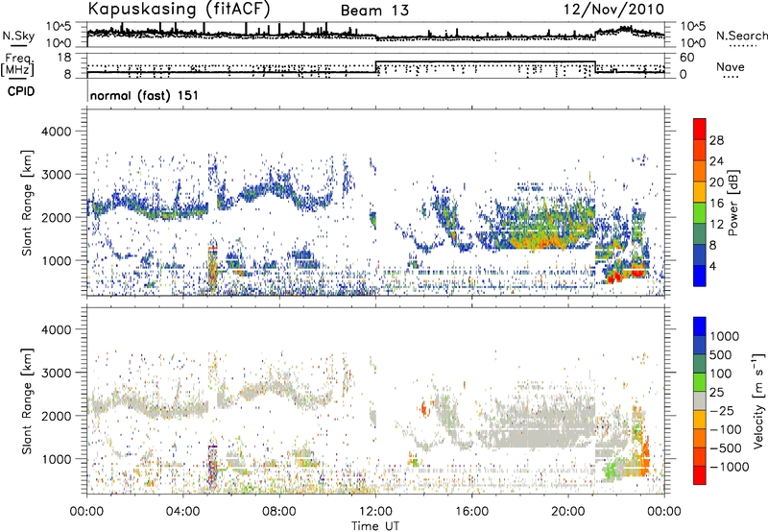Viewport: 768px width, 532px height.
Task: Click the 'Beam 13' label
Action: (x=374, y=11)
